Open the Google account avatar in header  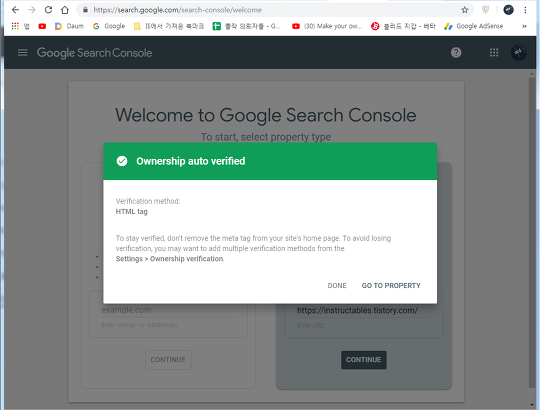coord(518,52)
